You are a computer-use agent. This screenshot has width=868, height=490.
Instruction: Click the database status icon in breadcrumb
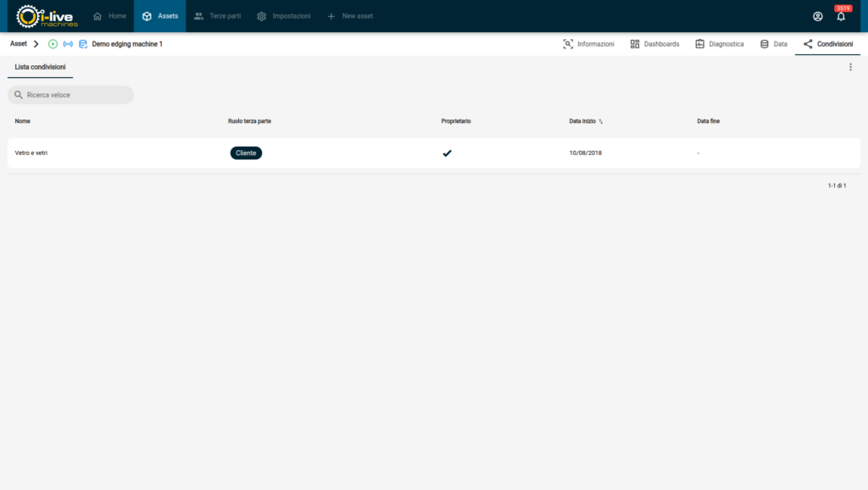83,44
